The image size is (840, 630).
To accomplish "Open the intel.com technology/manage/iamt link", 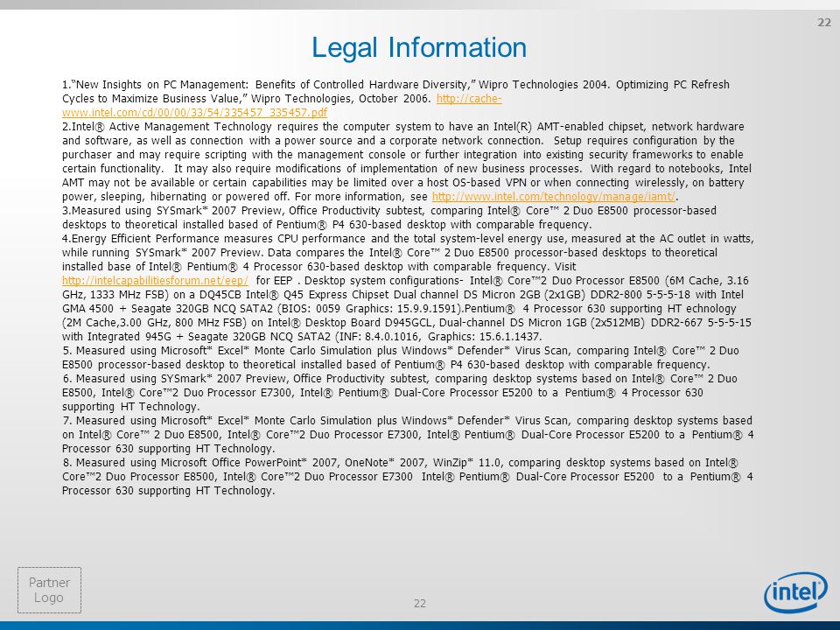I will pyautogui.click(x=553, y=197).
